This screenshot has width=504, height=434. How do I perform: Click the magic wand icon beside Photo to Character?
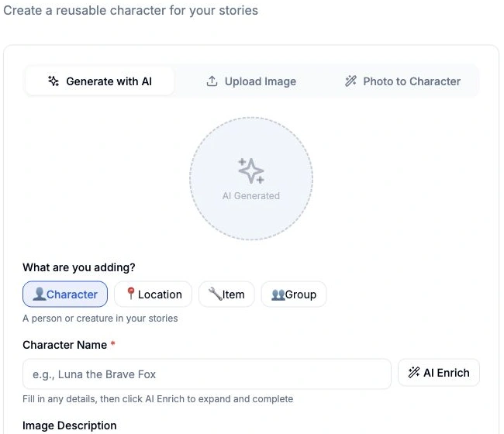click(x=350, y=81)
